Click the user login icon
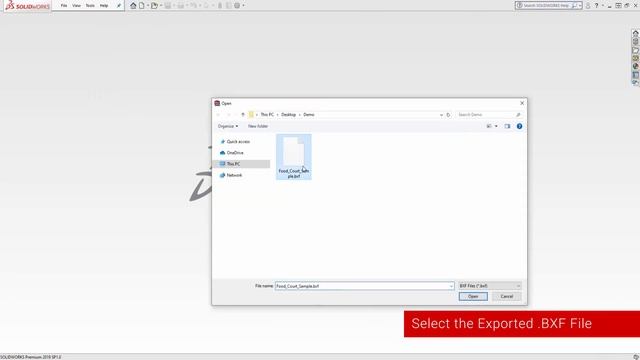This screenshot has height=360, width=640. click(588, 6)
